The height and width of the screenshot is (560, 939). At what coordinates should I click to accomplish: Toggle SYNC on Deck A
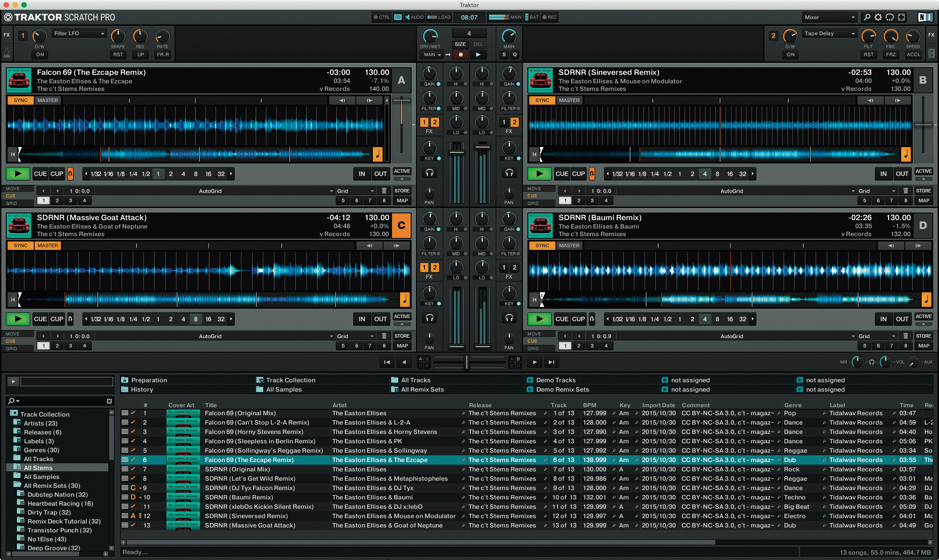(20, 101)
